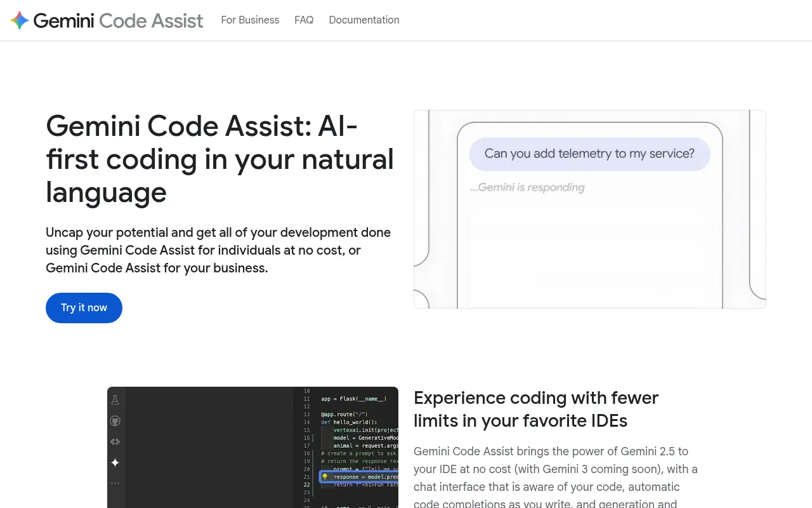
Task: Click the telemetry question chat bubble
Action: pos(589,154)
